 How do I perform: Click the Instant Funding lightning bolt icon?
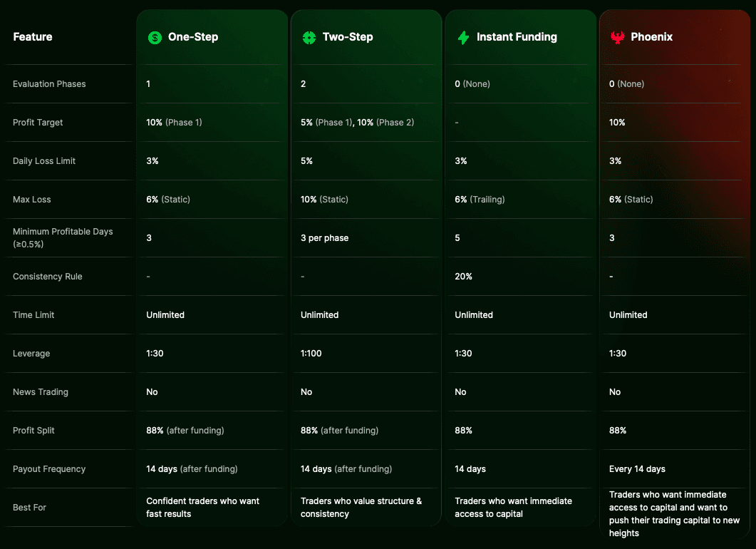463,37
